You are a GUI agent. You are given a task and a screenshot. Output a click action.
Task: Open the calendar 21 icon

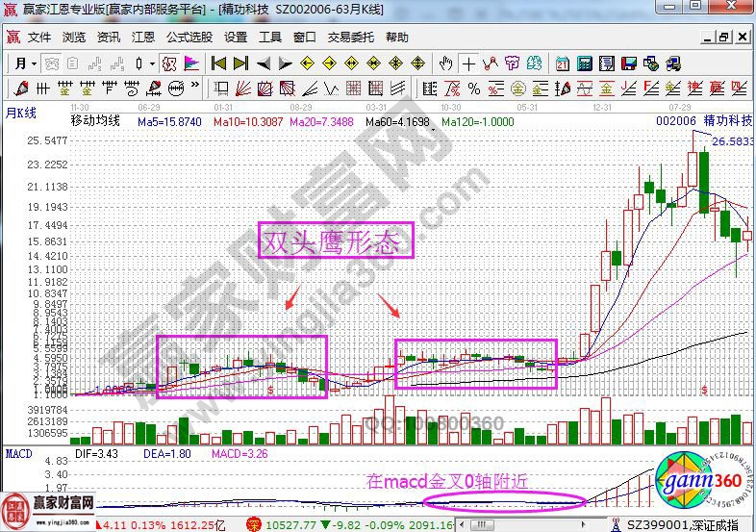(x=562, y=63)
